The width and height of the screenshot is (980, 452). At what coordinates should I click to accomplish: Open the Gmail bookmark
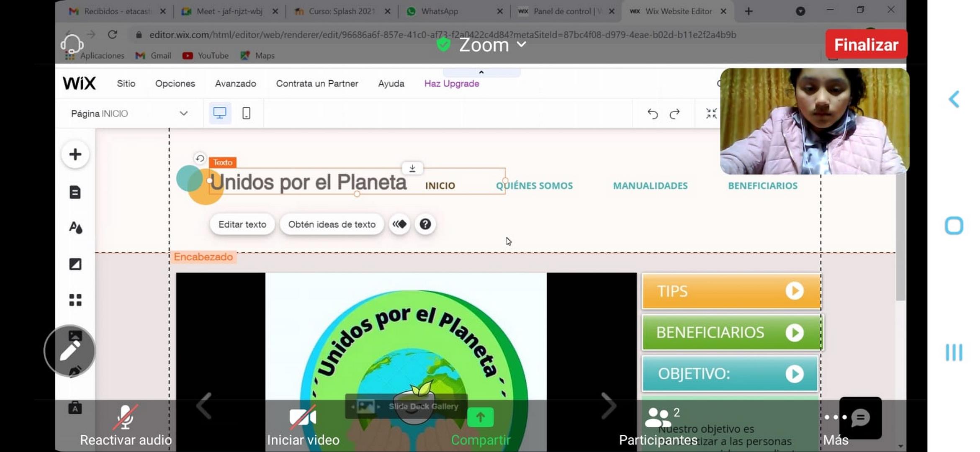coord(153,56)
